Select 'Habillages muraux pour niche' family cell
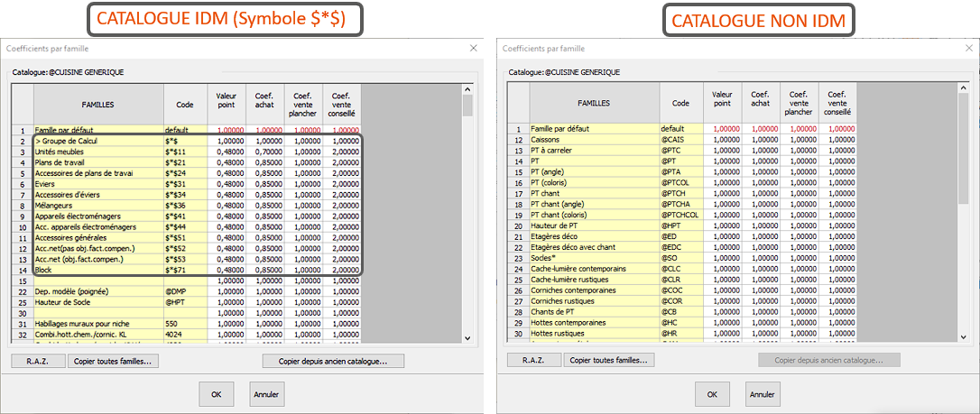Viewport: 980px width, 414px height. 98,324
